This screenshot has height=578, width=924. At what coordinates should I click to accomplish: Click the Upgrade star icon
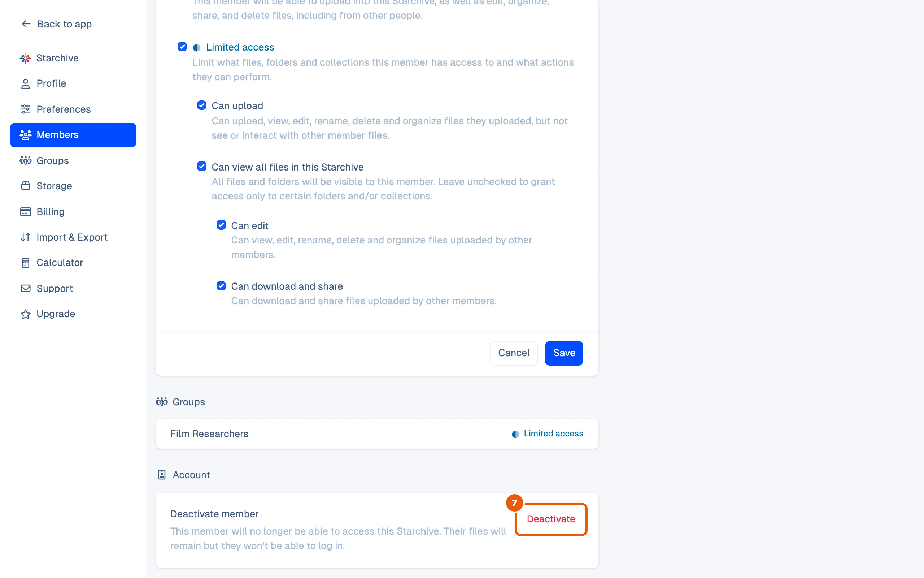[x=26, y=314]
